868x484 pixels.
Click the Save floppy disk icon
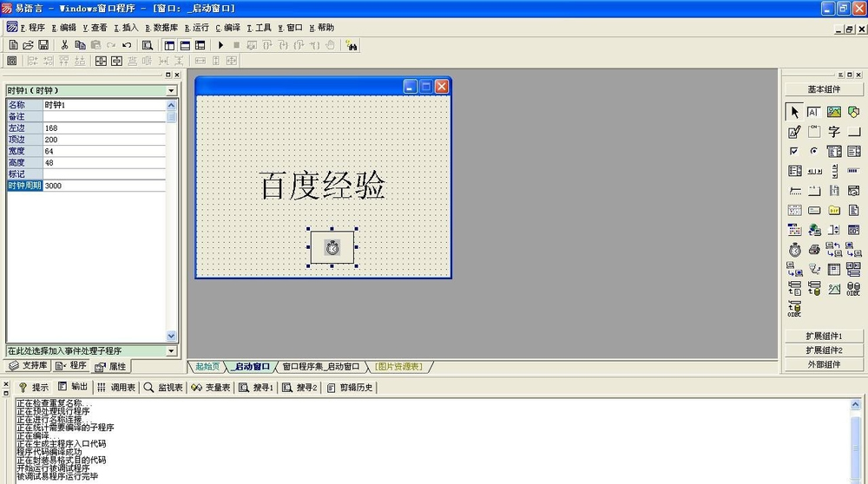coord(43,45)
